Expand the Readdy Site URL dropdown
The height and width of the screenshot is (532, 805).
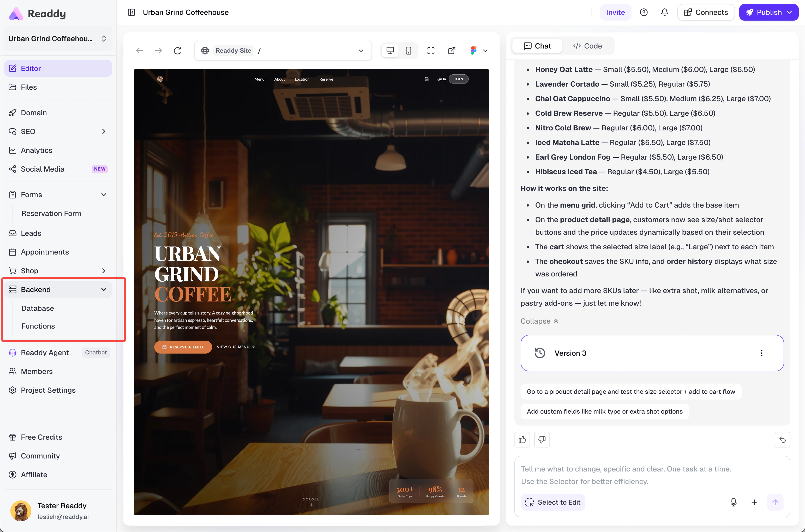[x=361, y=51]
